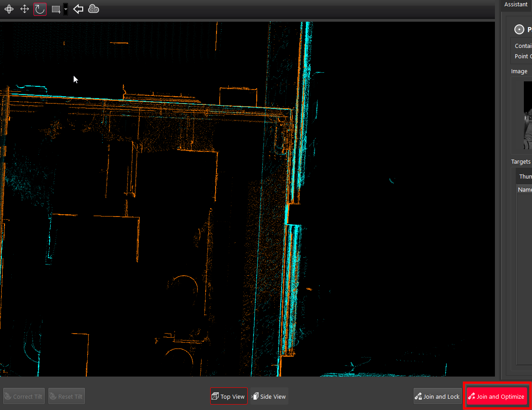Click the left arrow back icon
This screenshot has height=410, width=532.
coord(78,9)
